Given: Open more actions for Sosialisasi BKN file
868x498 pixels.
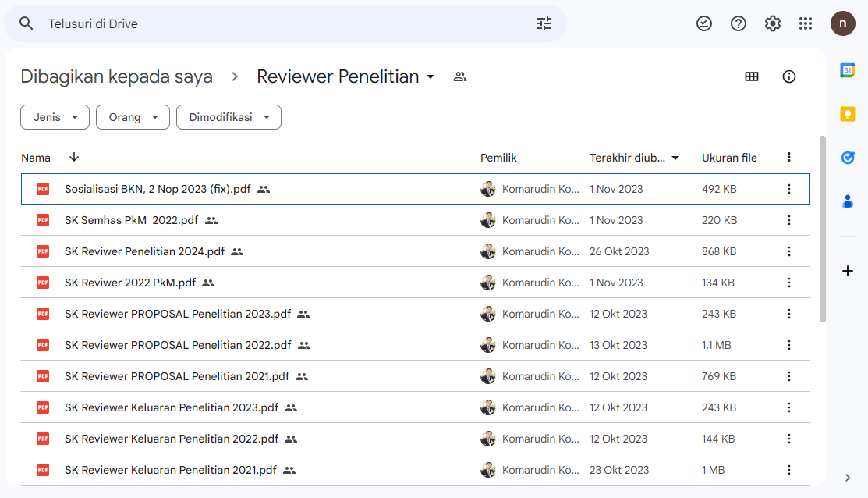Looking at the screenshot, I should tap(789, 189).
